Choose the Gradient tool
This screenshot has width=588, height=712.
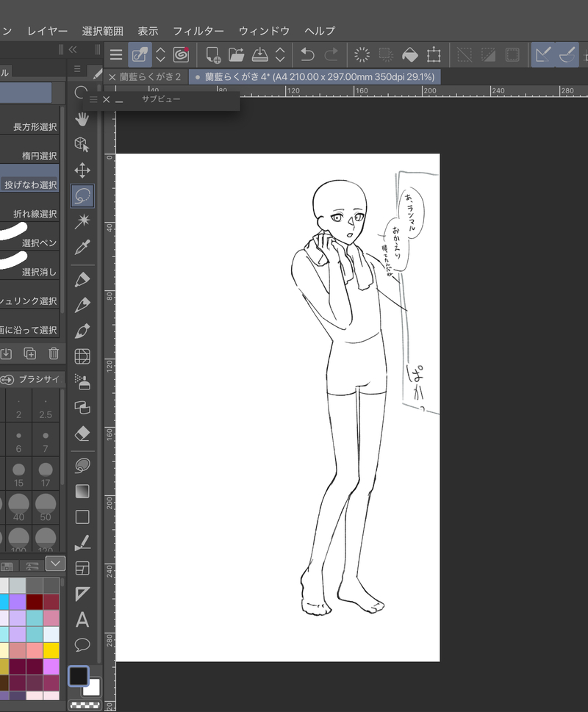(82, 491)
